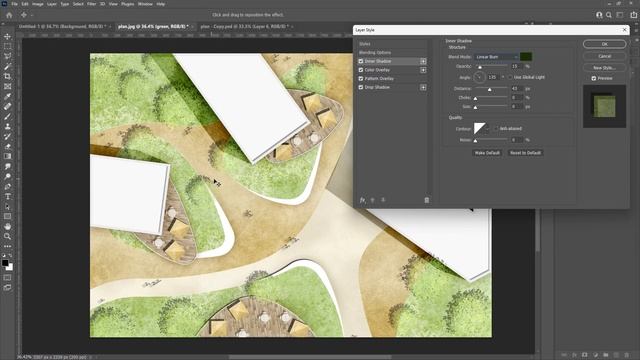The image size is (640, 360).
Task: Enable the Anti-aliased checkbox
Action: tap(496, 129)
